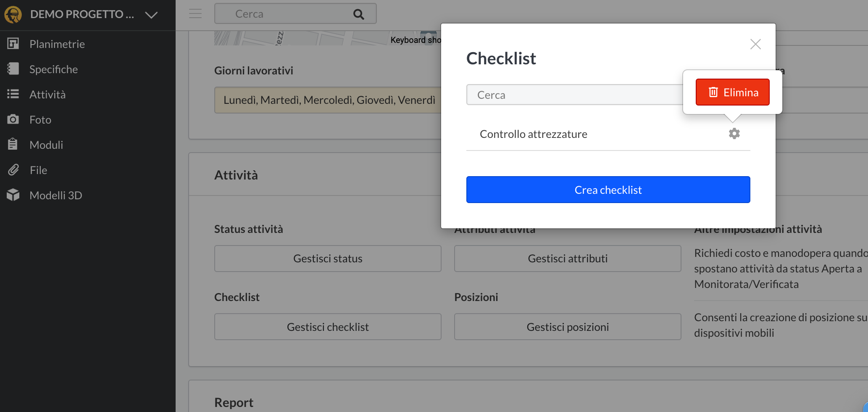Select Elimina from the context popup
This screenshot has width=868, height=412.
(732, 92)
